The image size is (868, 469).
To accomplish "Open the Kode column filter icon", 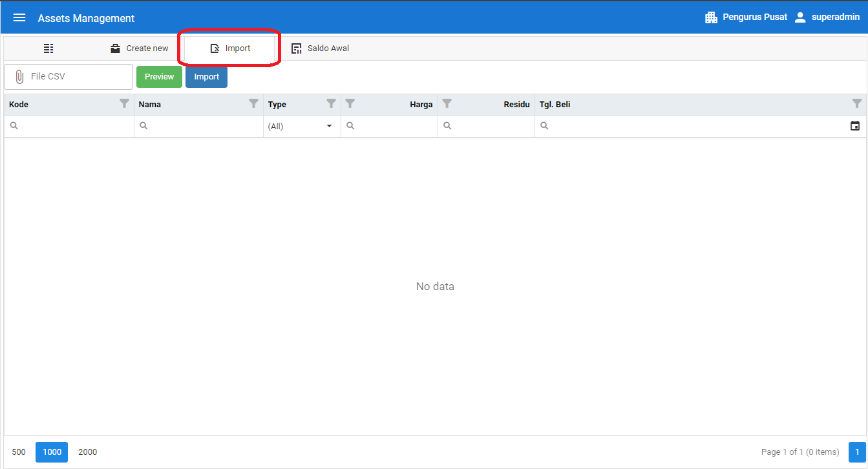I will click(125, 103).
